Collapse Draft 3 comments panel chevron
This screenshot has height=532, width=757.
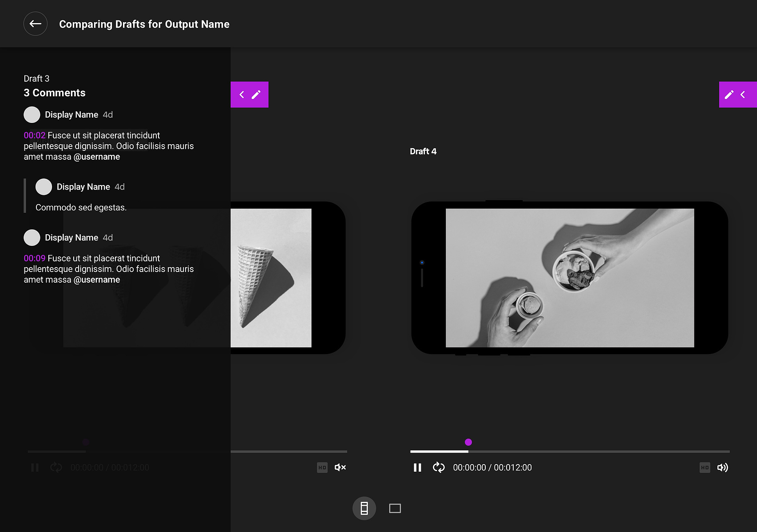click(242, 95)
